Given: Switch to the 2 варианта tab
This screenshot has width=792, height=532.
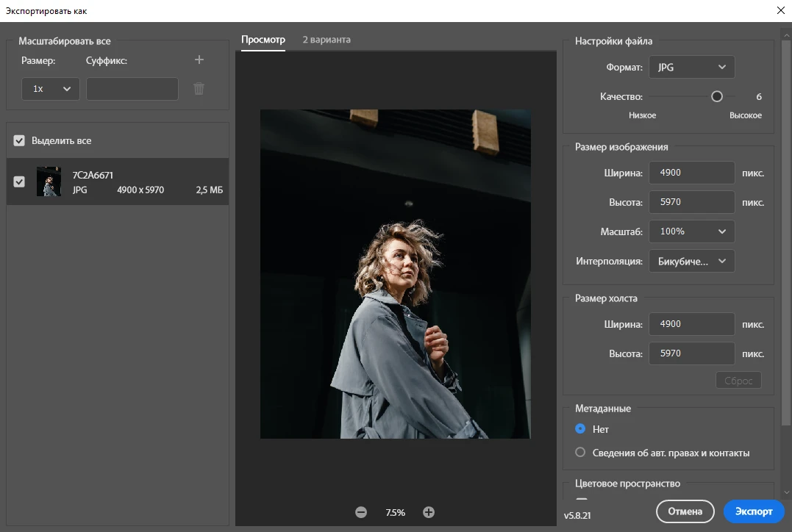Looking at the screenshot, I should 327,40.
